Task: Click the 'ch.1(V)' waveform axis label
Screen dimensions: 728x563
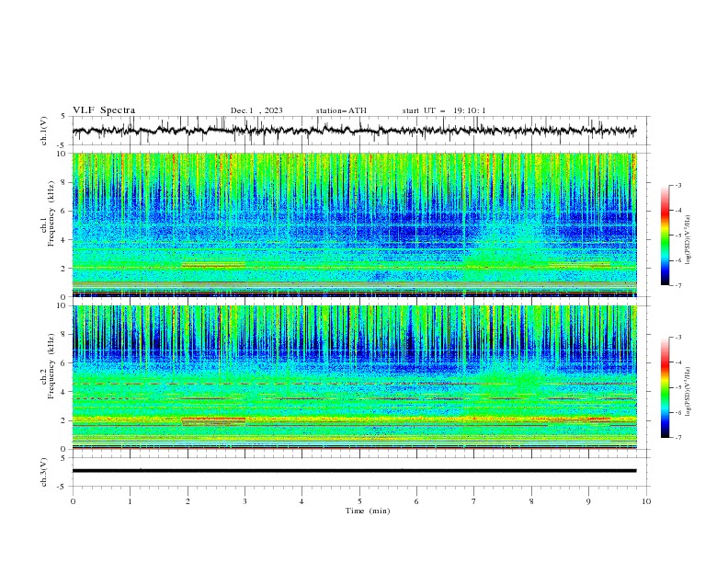Action: coord(44,131)
